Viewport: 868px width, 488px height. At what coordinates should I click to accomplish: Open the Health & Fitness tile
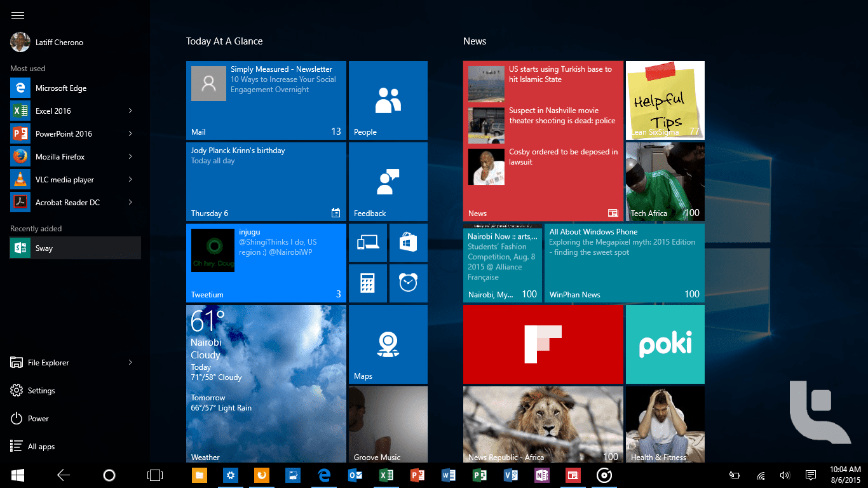665,424
